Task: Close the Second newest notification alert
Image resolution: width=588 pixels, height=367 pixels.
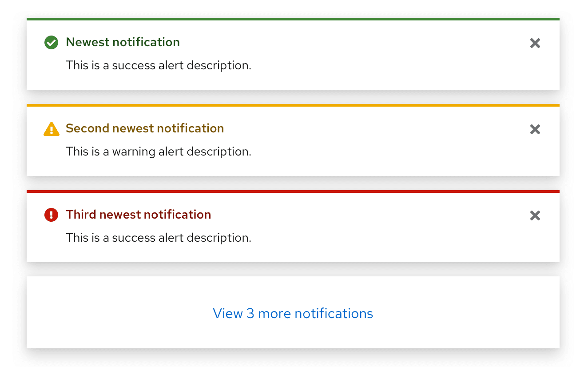Action: (535, 129)
